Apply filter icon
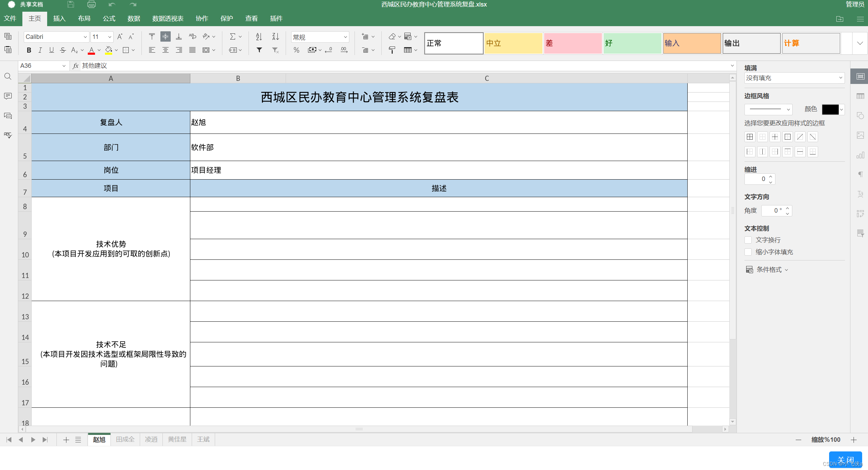The height and width of the screenshot is (470, 868). [x=259, y=50]
